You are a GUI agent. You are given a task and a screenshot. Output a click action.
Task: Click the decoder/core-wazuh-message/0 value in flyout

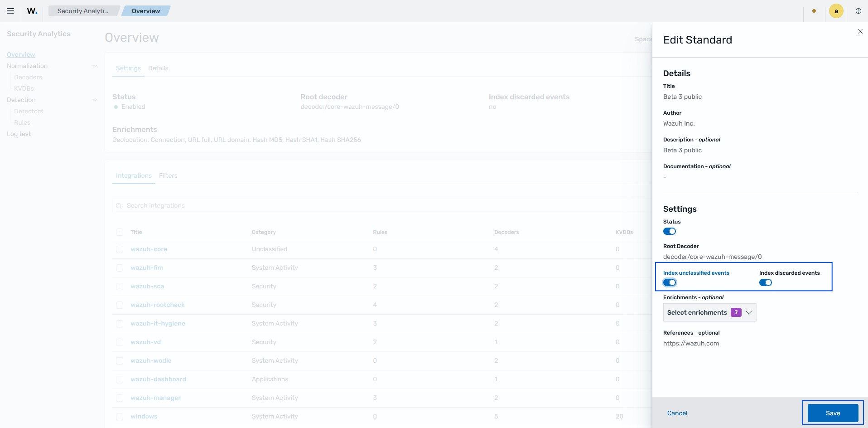pyautogui.click(x=712, y=257)
